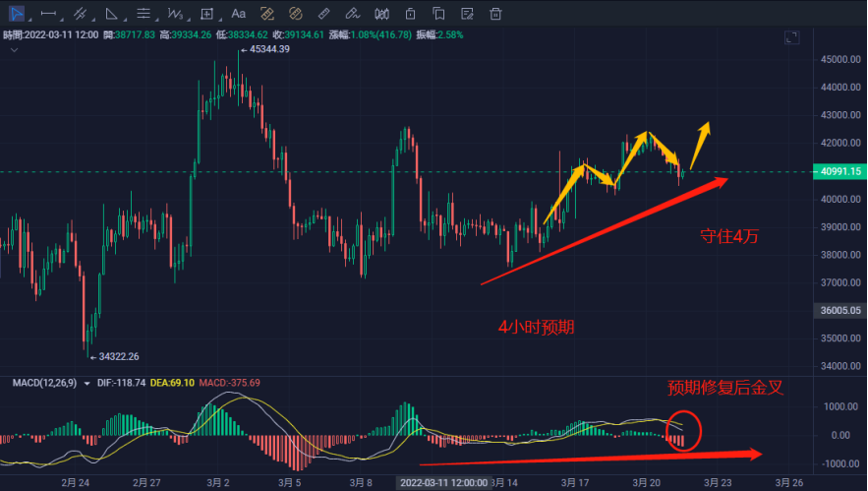Open the MACD(12,26,9) indicator dropdown arrow
868x491 pixels.
click(x=87, y=383)
